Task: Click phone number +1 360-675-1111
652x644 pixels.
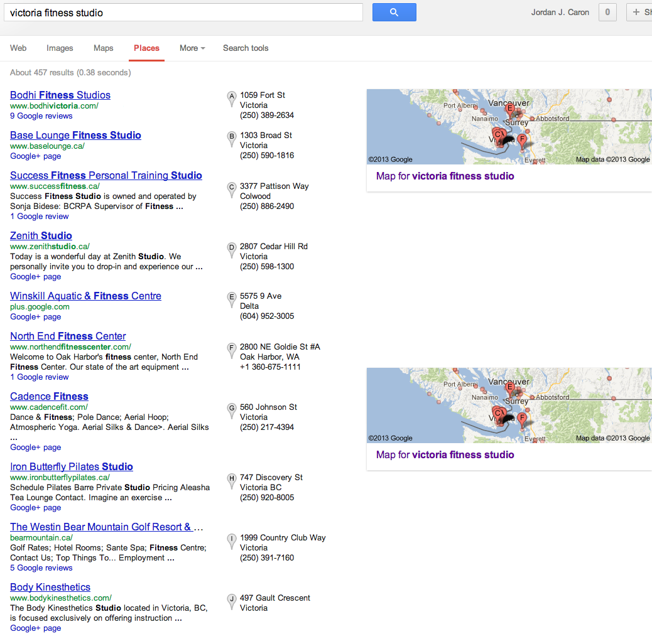Action: pos(270,367)
